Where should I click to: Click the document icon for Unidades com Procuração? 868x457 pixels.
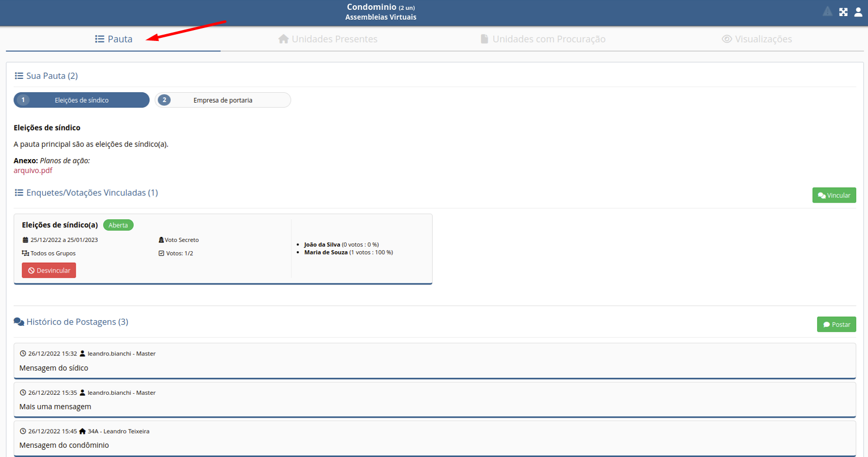484,39
